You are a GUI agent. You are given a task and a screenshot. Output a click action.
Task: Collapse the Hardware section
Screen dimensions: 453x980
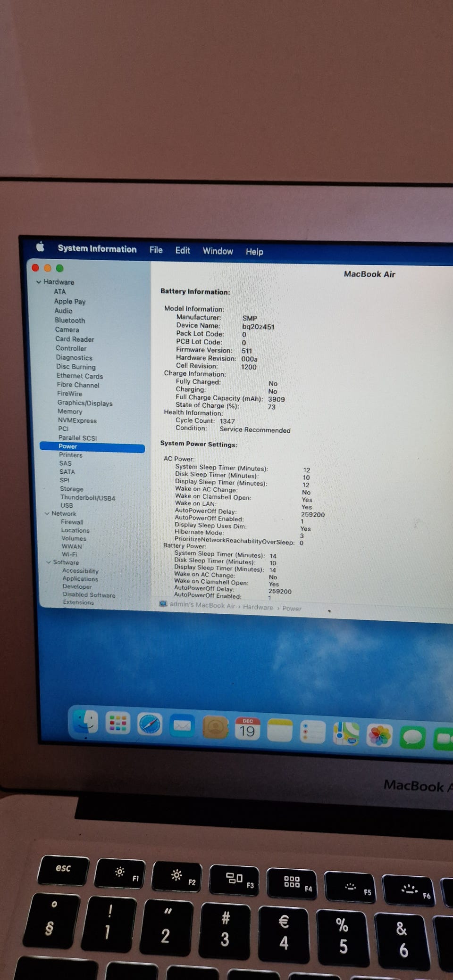pyautogui.click(x=39, y=282)
